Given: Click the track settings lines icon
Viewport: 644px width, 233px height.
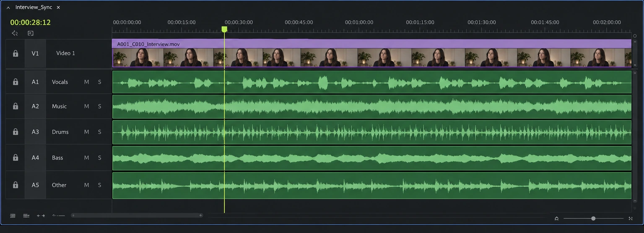Looking at the screenshot, I should tap(26, 216).
